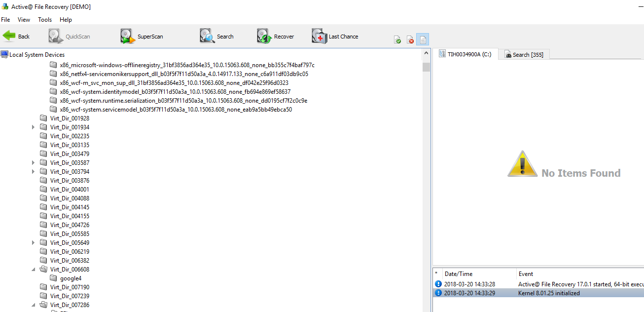Expand the Virt_Dir_005649 folder
Image resolution: width=644 pixels, height=312 pixels.
(33, 243)
